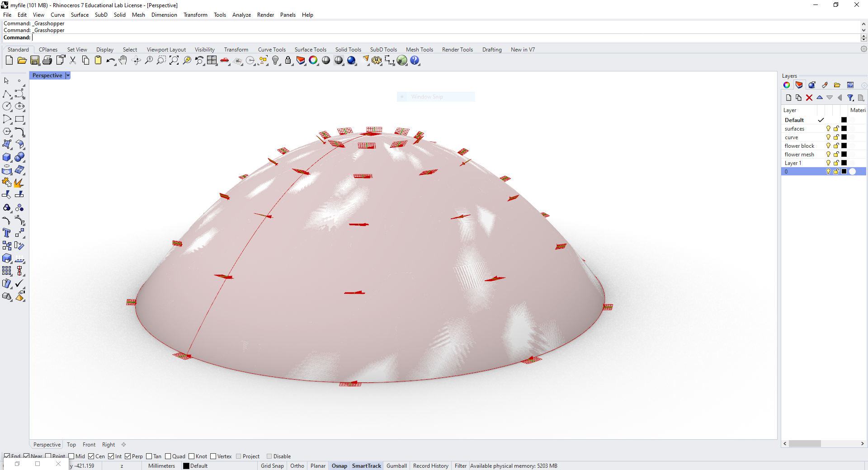
Task: Uncheck the Cen osnap checkbox
Action: pos(91,456)
